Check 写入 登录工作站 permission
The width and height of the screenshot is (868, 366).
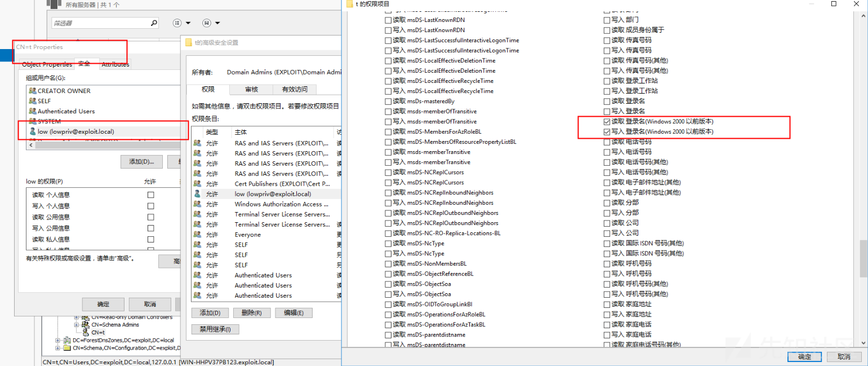pyautogui.click(x=607, y=91)
